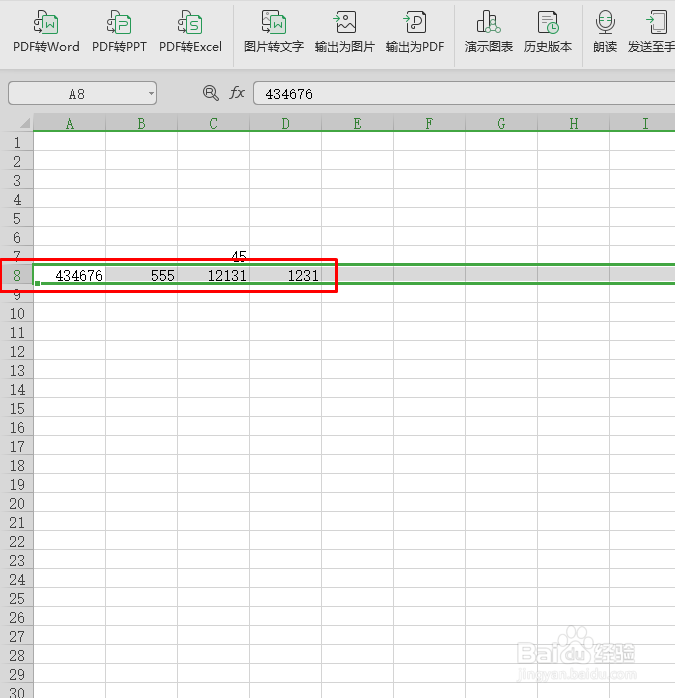Select row 10 header
Screen dimensions: 675x698
pos(17,313)
